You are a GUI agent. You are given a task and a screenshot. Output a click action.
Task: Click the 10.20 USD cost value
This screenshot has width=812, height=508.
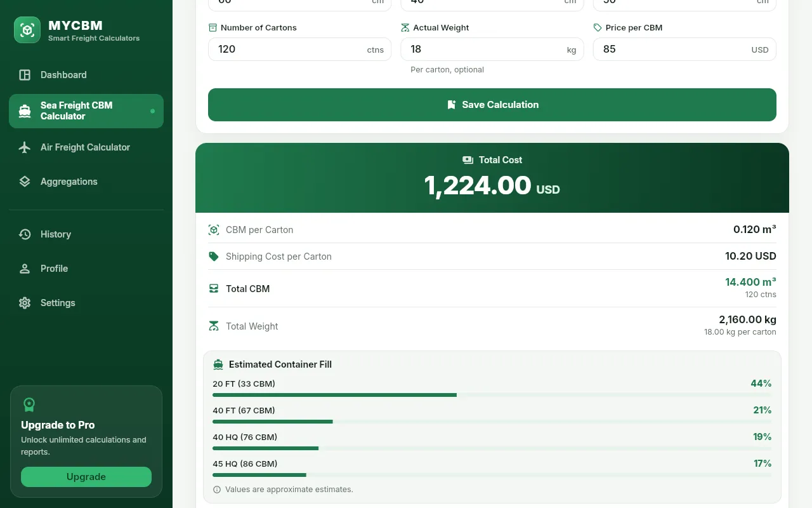click(750, 257)
